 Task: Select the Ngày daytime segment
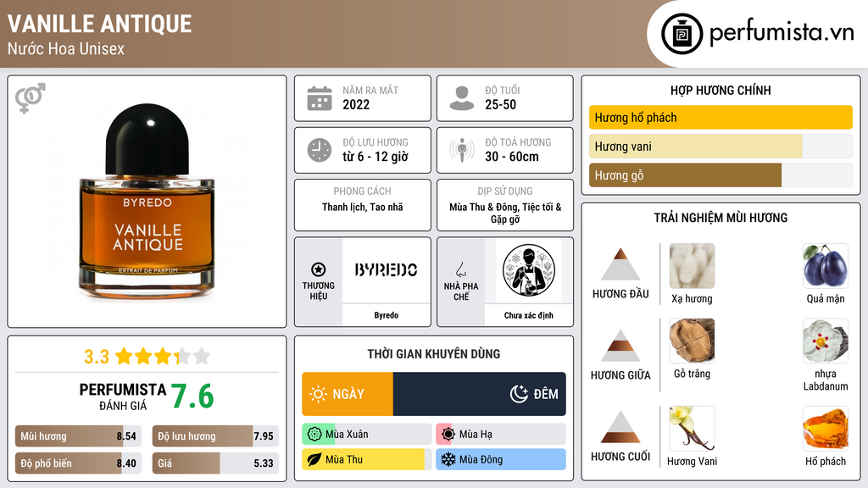click(347, 394)
